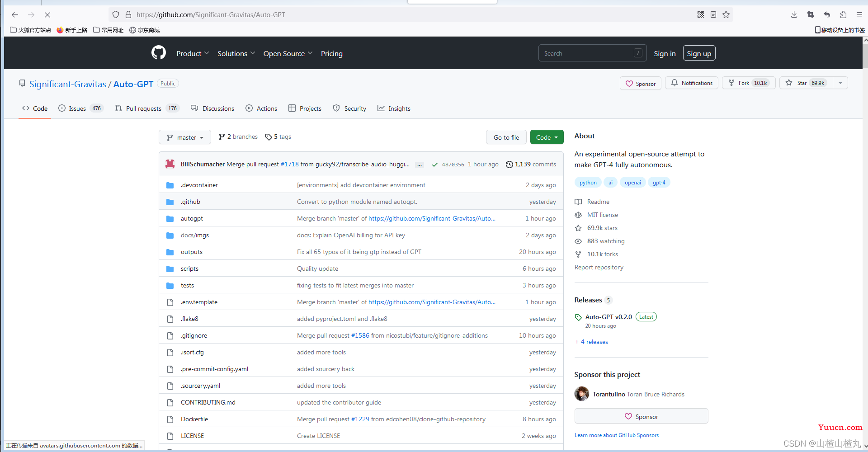Open the Actions tab
This screenshot has width=868, height=452.
pos(261,108)
